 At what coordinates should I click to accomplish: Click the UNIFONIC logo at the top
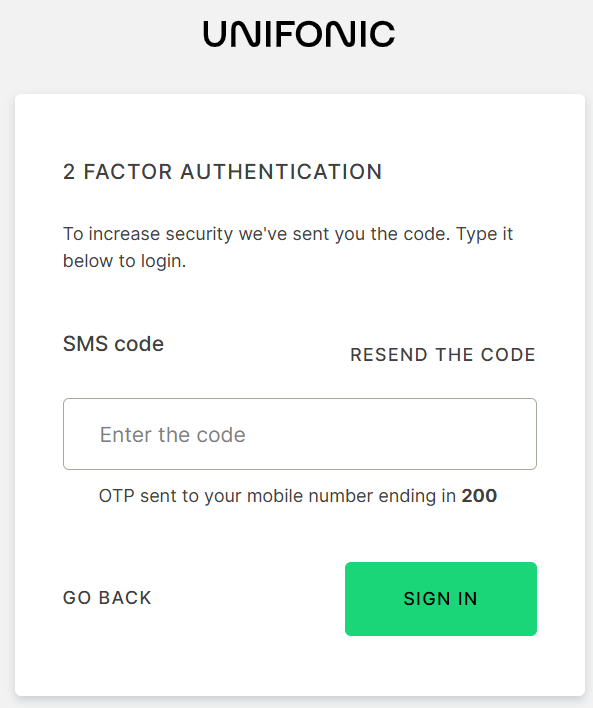click(299, 34)
